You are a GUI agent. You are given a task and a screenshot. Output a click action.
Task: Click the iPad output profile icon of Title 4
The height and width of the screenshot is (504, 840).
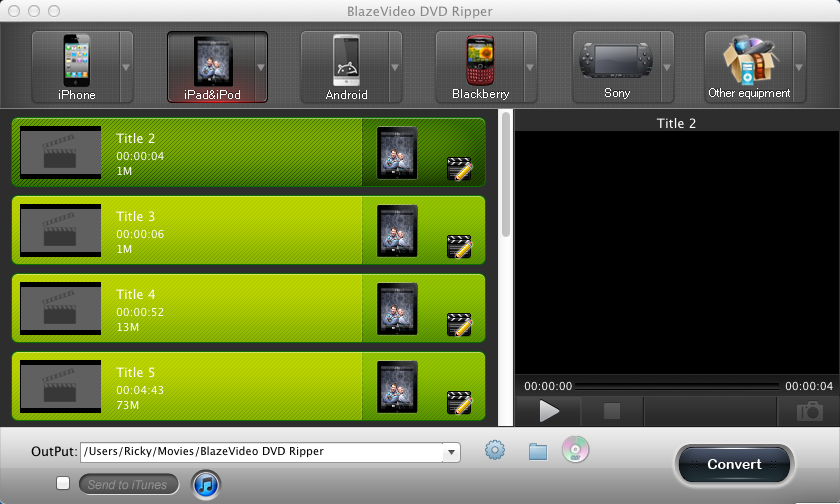tap(397, 309)
